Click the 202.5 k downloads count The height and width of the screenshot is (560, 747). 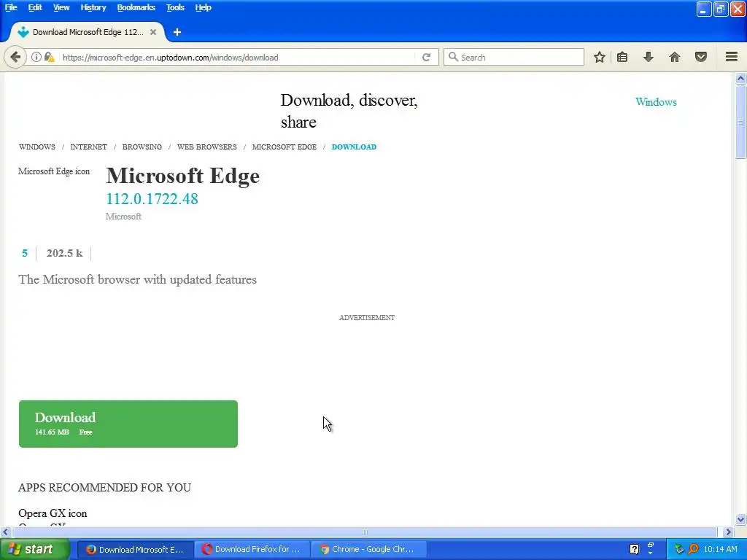[64, 253]
